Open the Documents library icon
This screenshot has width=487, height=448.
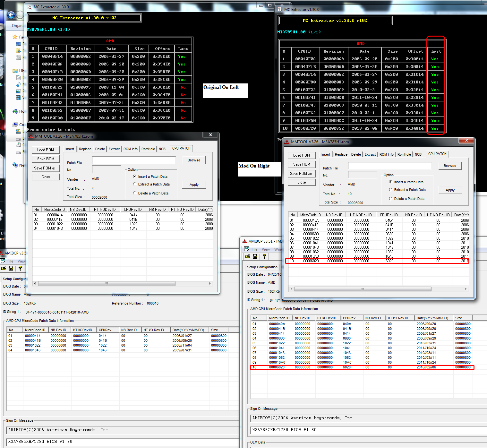(19, 77)
